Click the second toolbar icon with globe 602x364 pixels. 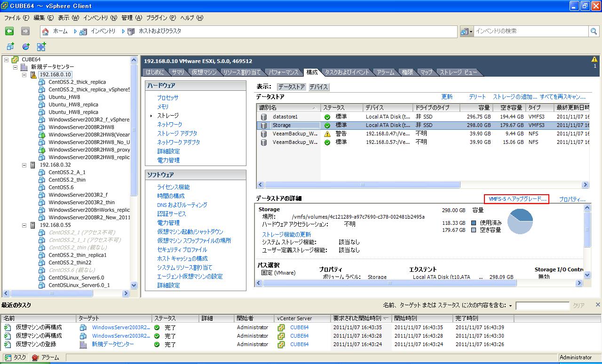point(26,47)
